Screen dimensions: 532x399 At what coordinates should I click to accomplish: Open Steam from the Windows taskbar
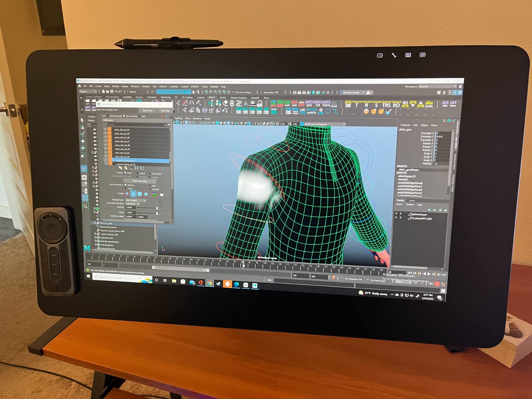[218, 284]
